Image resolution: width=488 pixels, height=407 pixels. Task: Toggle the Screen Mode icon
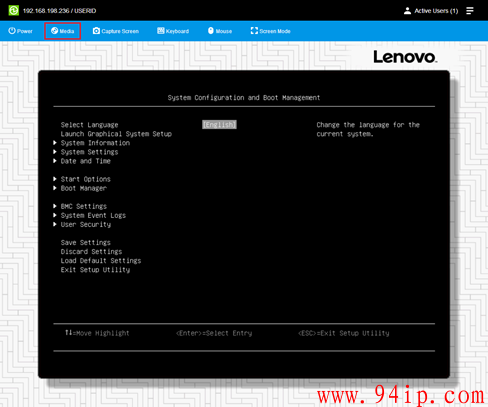click(254, 31)
